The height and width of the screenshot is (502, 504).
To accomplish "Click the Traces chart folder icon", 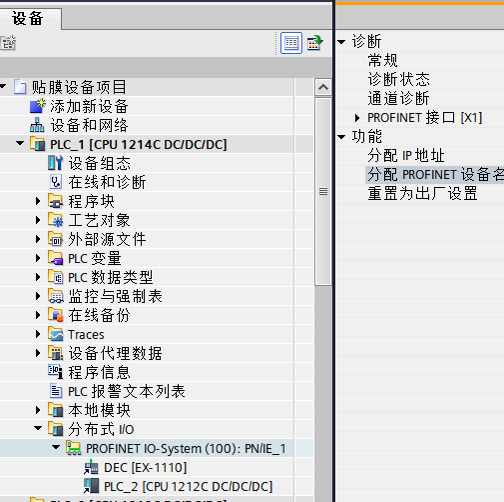I will pyautogui.click(x=56, y=334).
